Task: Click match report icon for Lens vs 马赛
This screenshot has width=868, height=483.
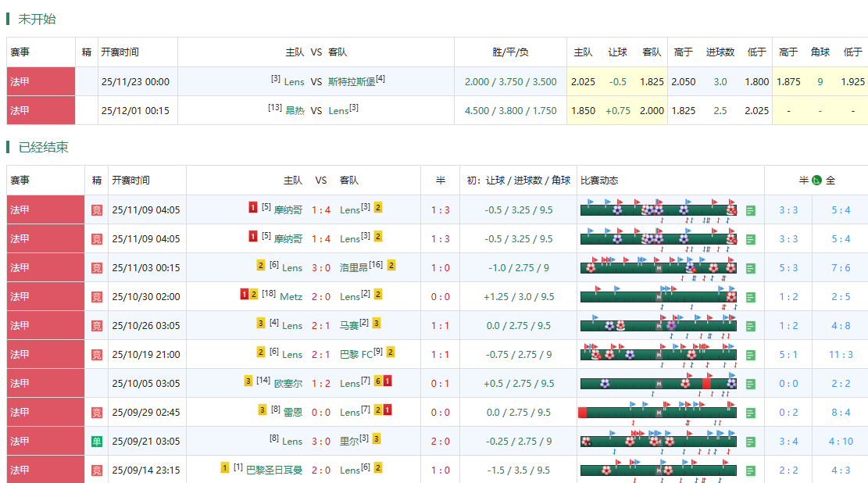Action: [751, 326]
